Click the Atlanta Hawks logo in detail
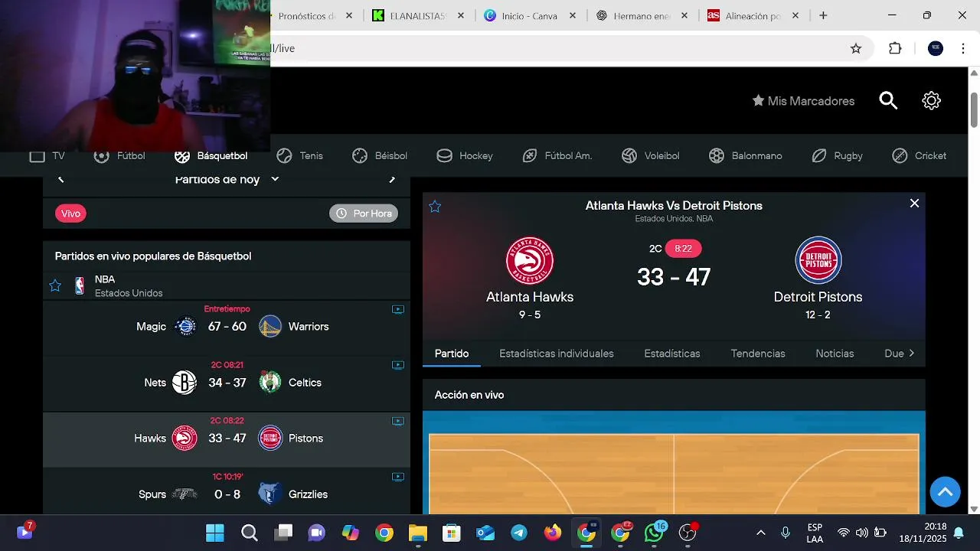Viewport: 980px width, 551px height. [x=530, y=260]
